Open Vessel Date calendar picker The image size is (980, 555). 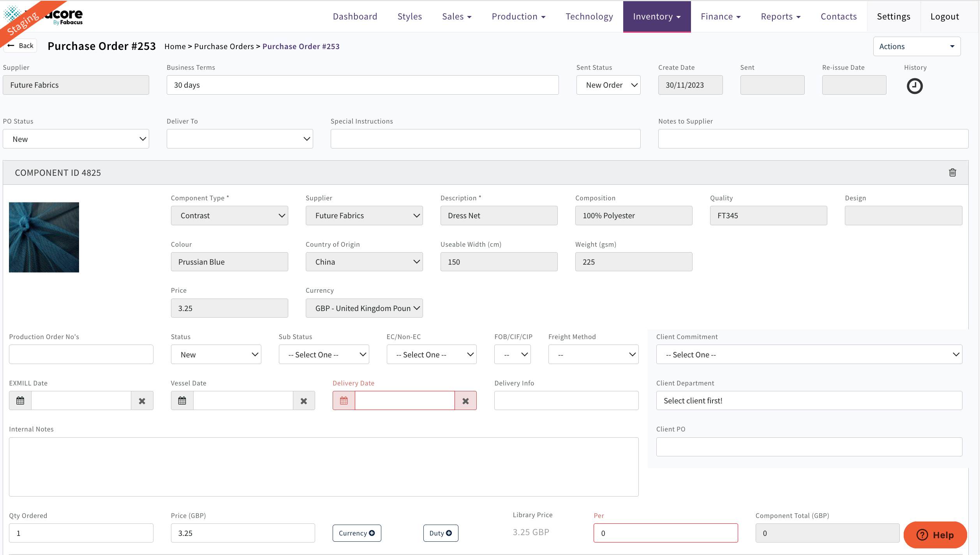coord(182,400)
